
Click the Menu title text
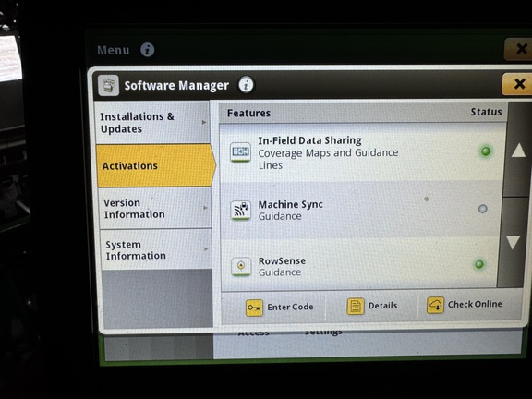[x=114, y=50]
